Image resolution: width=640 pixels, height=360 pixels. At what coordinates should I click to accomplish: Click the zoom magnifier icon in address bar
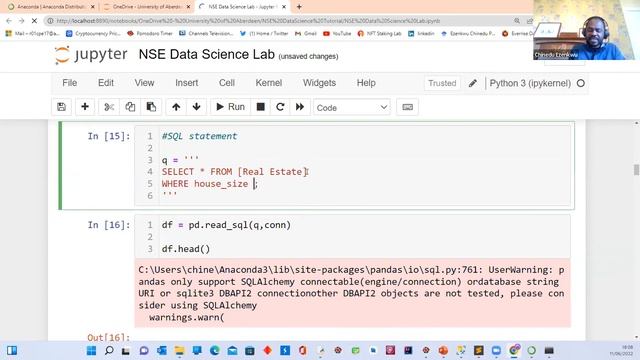click(517, 20)
